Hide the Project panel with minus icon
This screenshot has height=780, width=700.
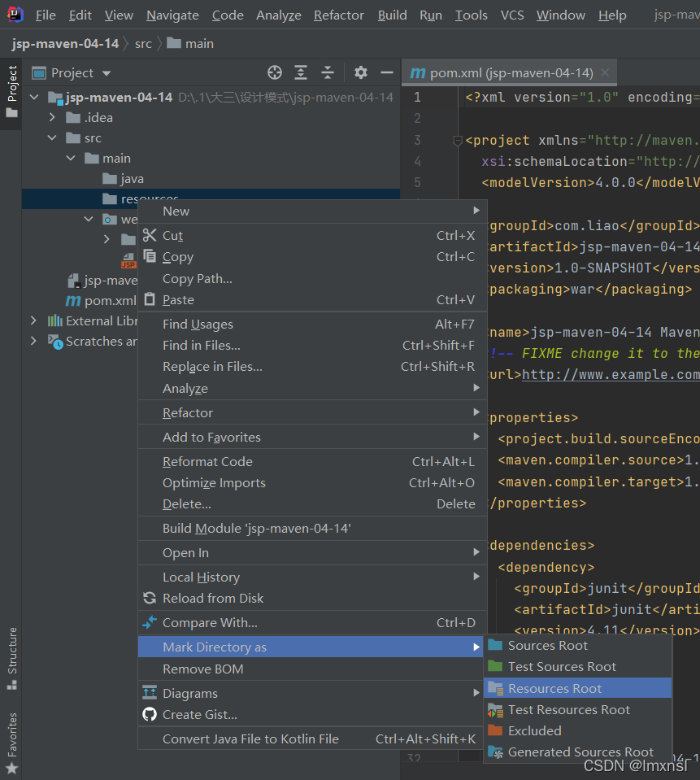click(387, 72)
